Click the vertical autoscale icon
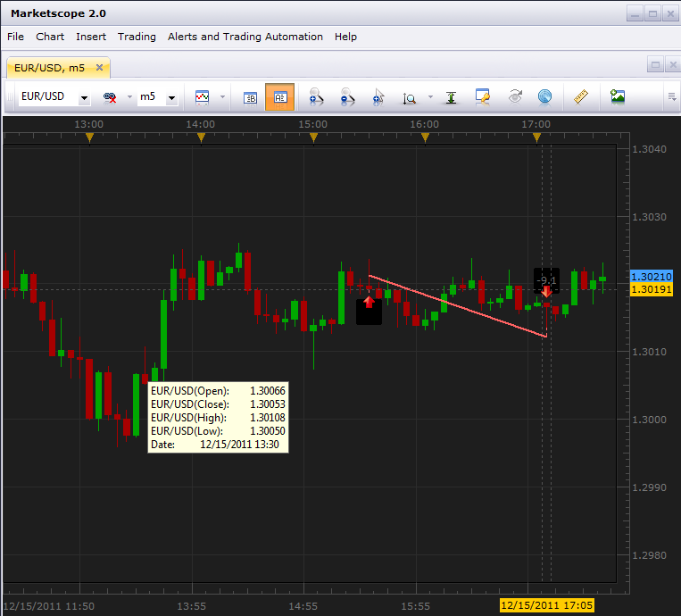681x616 pixels. [x=452, y=97]
